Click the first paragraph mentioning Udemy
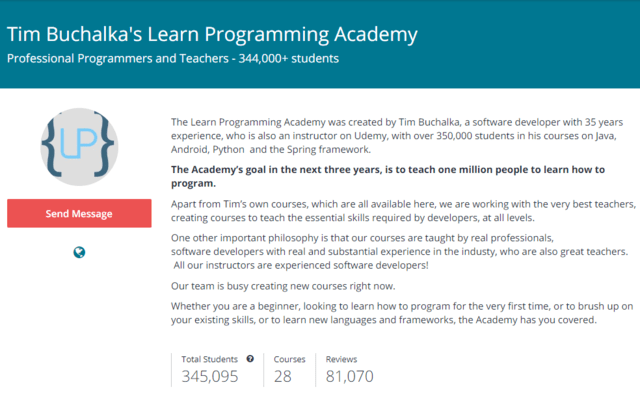The height and width of the screenshot is (398, 640). tap(397, 136)
